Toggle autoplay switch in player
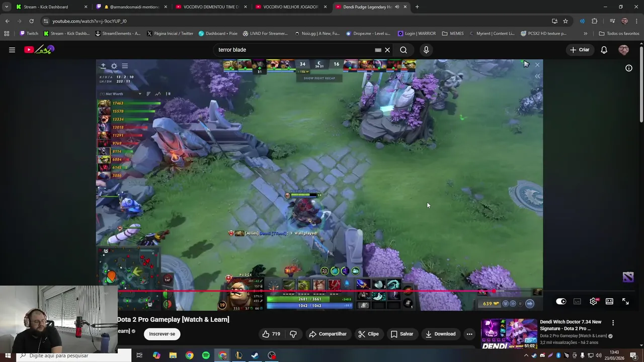The width and height of the screenshot is (644, 362). 561,302
